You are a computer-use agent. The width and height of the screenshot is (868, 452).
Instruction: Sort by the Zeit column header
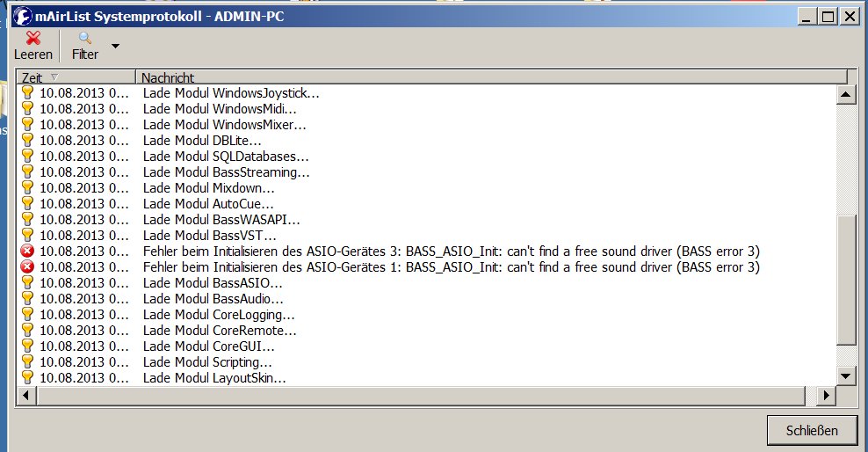[x=76, y=77]
